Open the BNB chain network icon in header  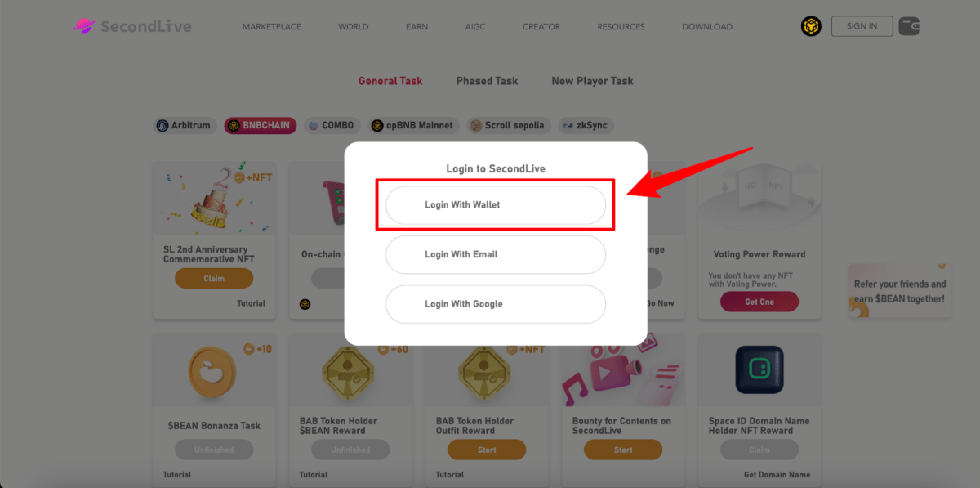[x=811, y=26]
